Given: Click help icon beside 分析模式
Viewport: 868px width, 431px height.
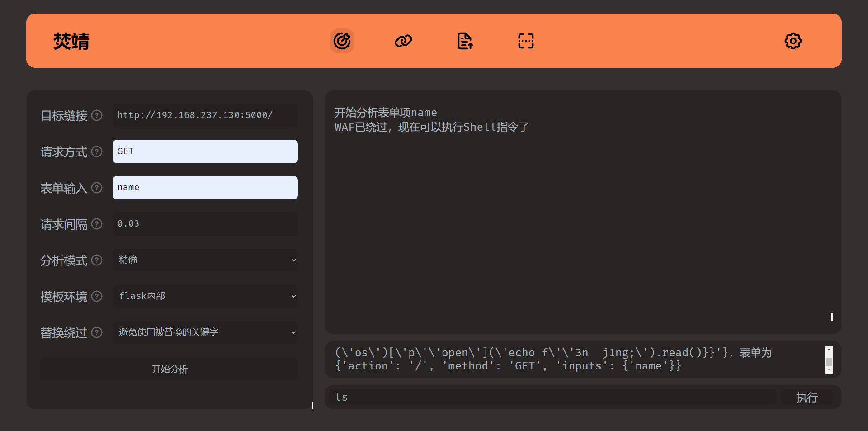Looking at the screenshot, I should tap(97, 260).
